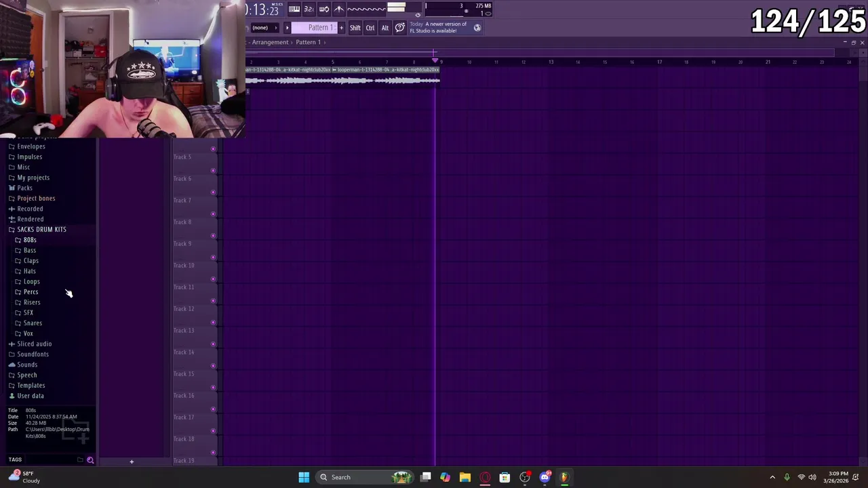The height and width of the screenshot is (488, 868).
Task: Open Discord from the taskbar
Action: tap(545, 477)
